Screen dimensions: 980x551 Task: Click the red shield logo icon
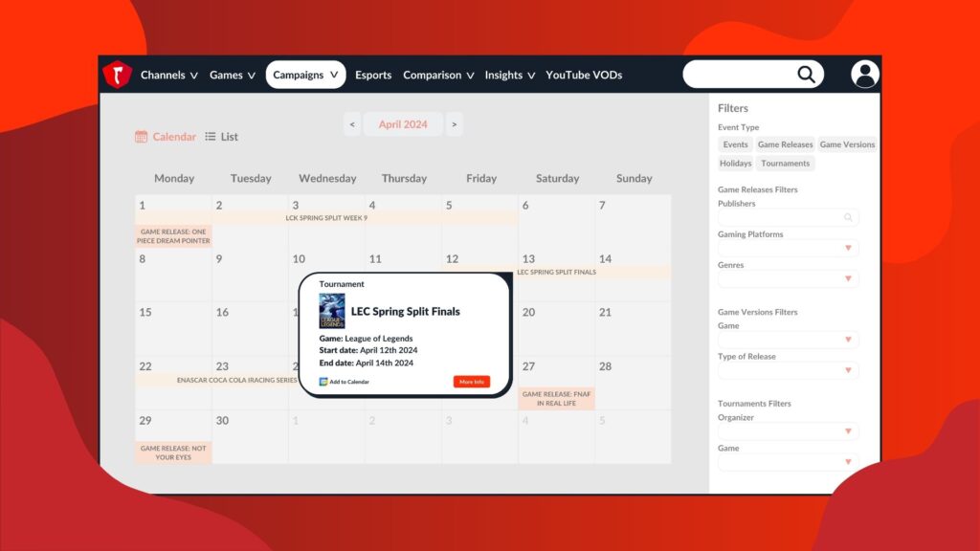click(117, 75)
